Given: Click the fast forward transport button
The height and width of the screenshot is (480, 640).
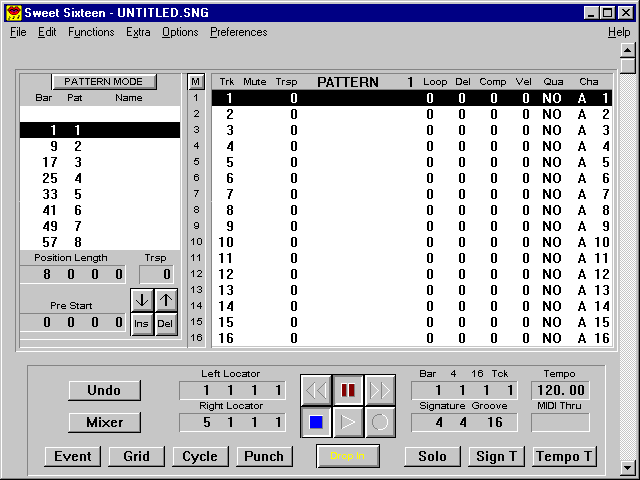Looking at the screenshot, I should tap(379, 390).
